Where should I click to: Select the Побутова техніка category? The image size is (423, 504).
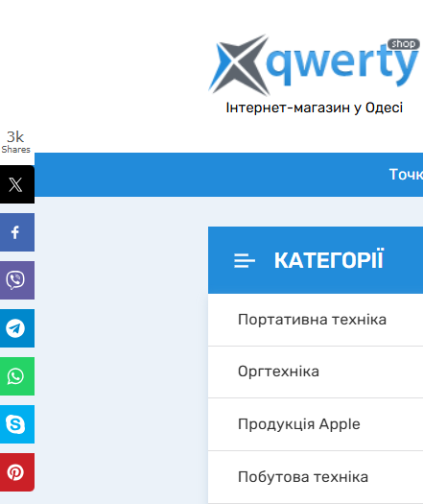(316, 477)
